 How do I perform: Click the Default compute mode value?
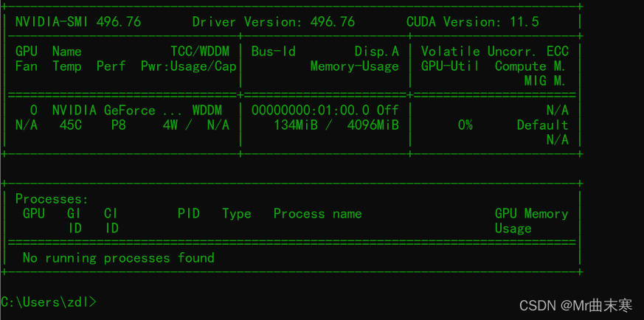pos(542,125)
